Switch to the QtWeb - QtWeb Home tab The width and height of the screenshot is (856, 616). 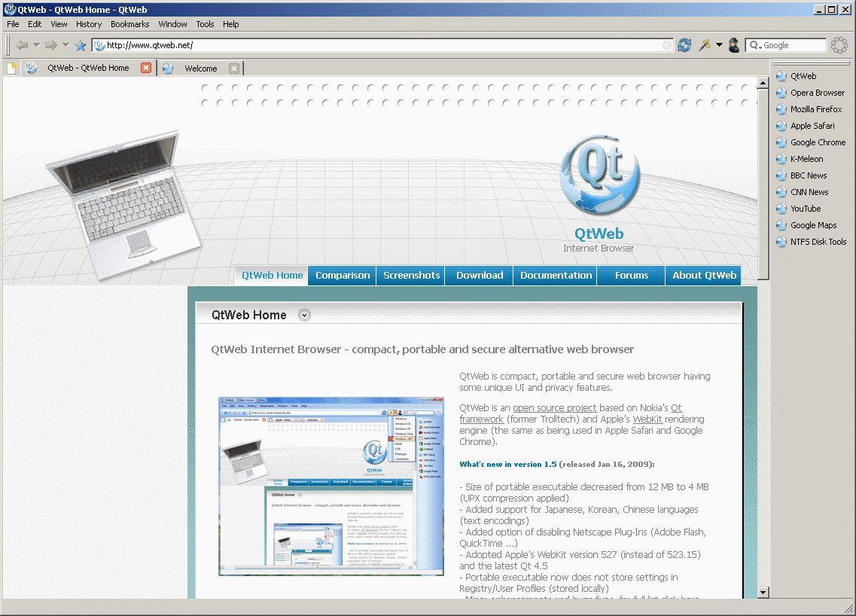coord(88,69)
